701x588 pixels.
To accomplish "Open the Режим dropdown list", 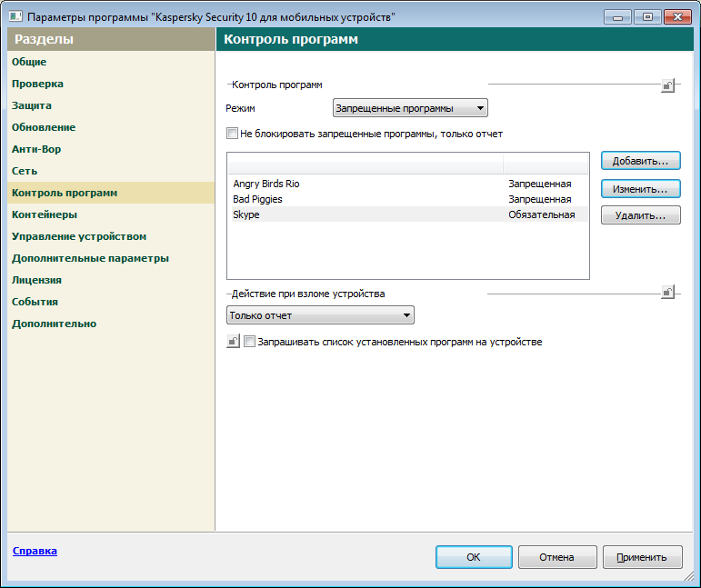I will 410,109.
